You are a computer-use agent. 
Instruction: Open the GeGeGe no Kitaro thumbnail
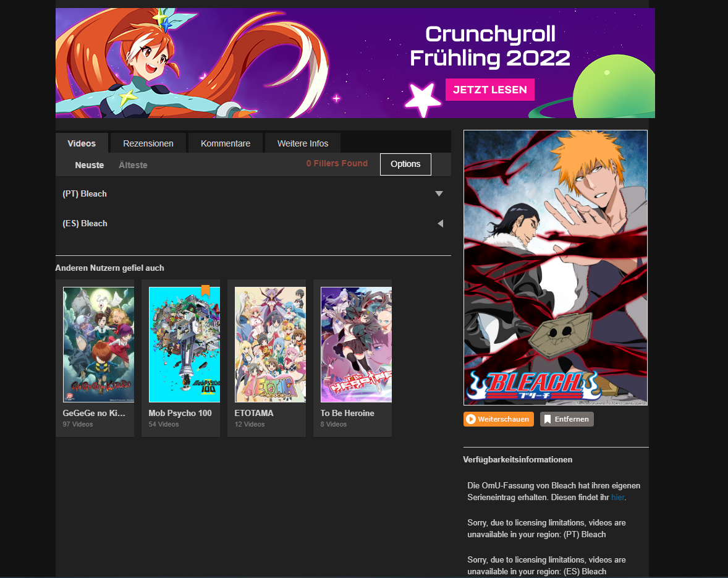[98, 344]
